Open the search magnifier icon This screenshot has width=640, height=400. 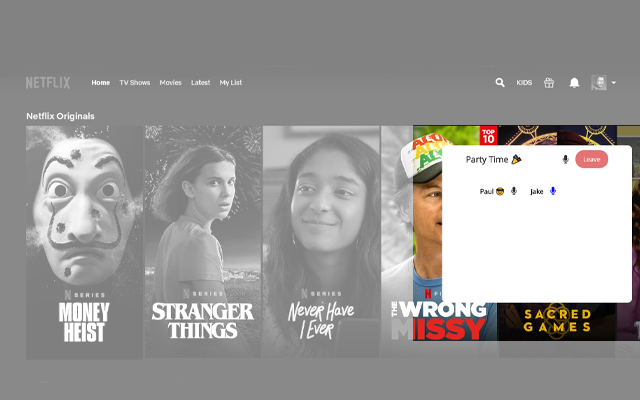click(500, 83)
